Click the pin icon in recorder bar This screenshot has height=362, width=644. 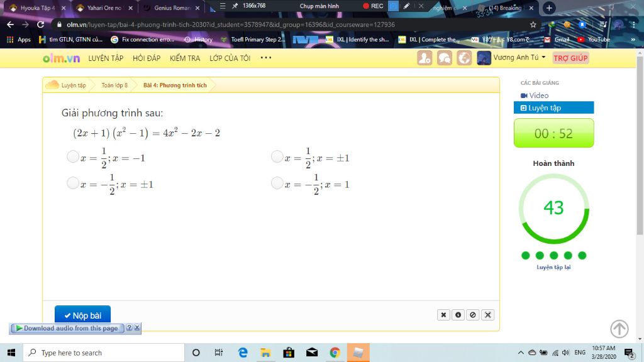tap(235, 6)
